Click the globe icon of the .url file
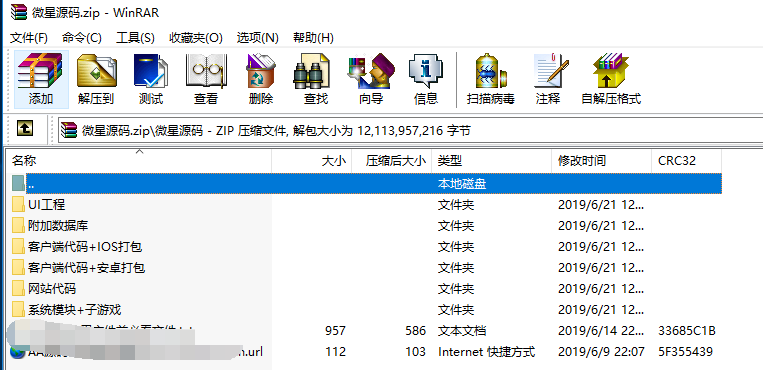This screenshot has height=370, width=763. 17,352
